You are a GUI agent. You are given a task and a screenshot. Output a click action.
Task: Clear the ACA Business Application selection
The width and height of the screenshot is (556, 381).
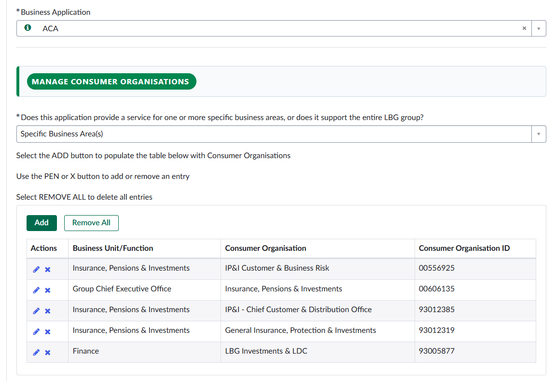click(x=524, y=28)
